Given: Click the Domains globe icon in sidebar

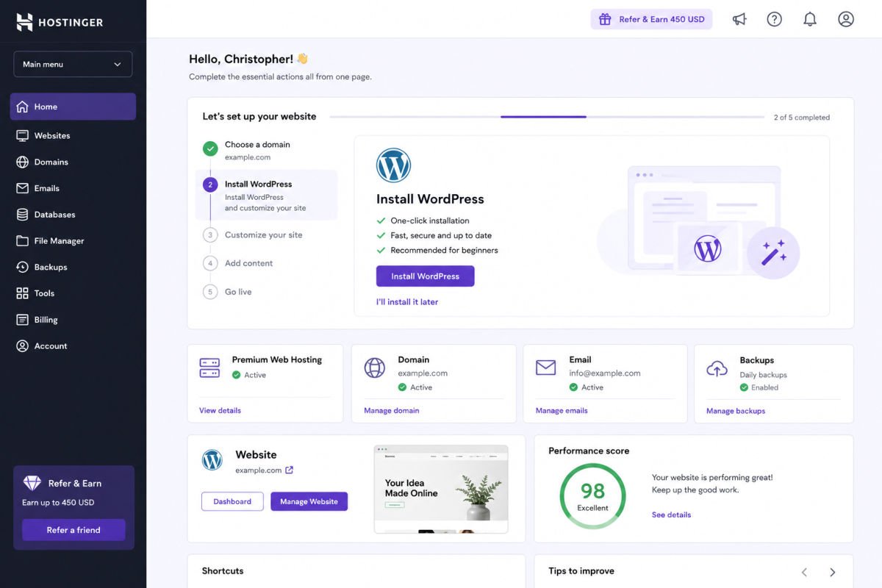Looking at the screenshot, I should point(22,162).
